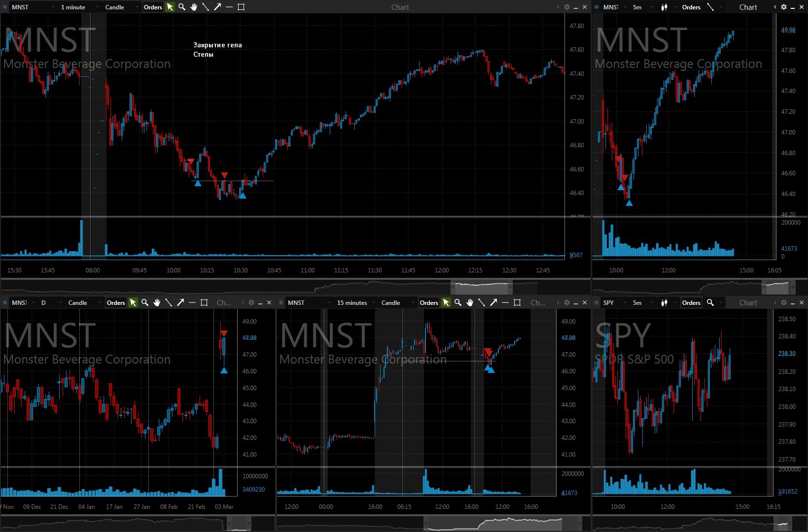This screenshot has height=532, width=808.
Task: Activate the hand pan tool in the 1 minute chart
Action: click(194, 7)
